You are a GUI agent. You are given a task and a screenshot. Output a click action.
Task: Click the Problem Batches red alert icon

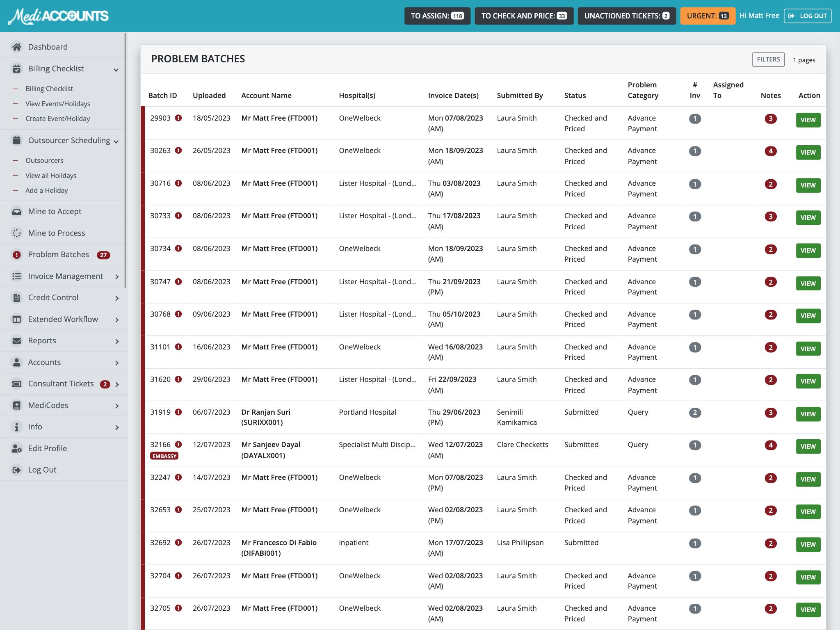(16, 255)
